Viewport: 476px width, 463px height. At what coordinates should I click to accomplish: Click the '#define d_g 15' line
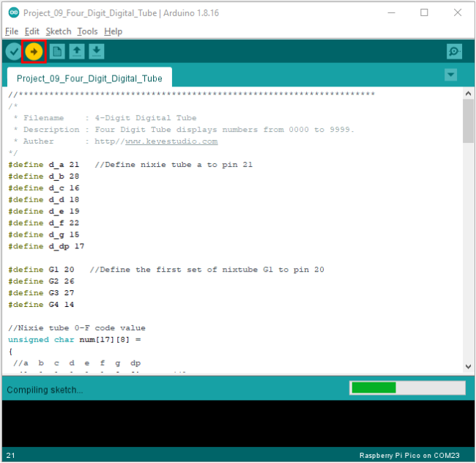pyautogui.click(x=44, y=234)
